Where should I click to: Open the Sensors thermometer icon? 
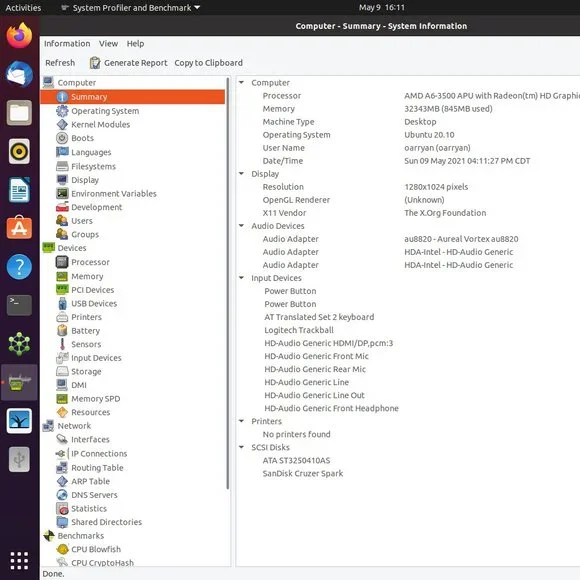tap(62, 344)
